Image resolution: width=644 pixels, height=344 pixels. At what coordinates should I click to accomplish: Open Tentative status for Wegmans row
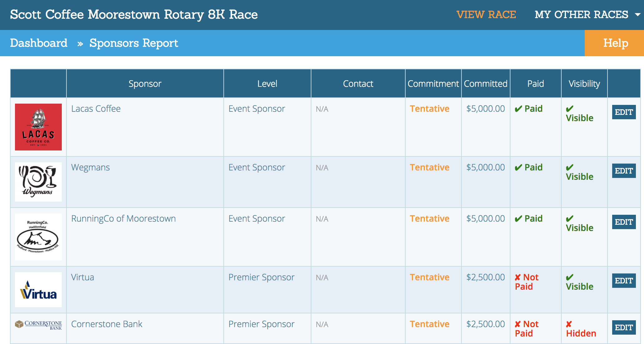coord(430,167)
